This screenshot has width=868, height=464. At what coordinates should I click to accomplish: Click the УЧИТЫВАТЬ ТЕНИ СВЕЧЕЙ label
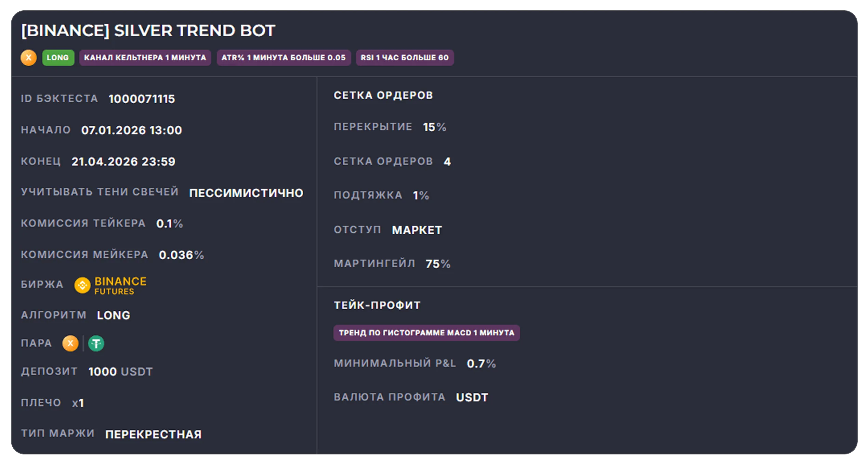100,192
